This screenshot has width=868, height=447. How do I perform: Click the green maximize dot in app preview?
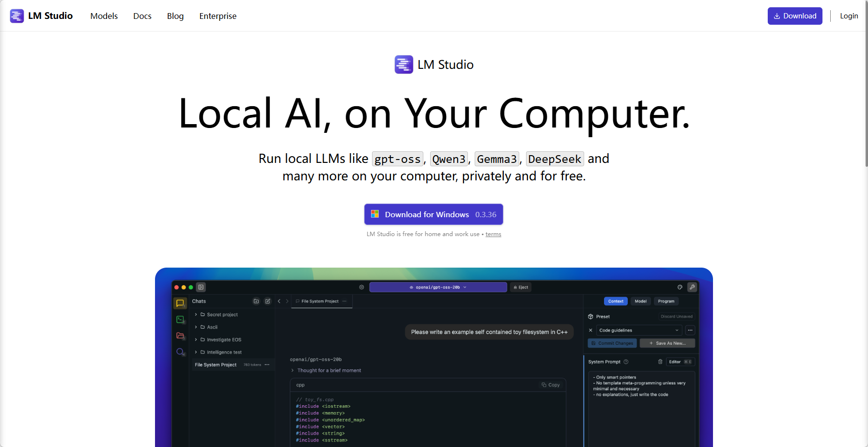[191, 287]
